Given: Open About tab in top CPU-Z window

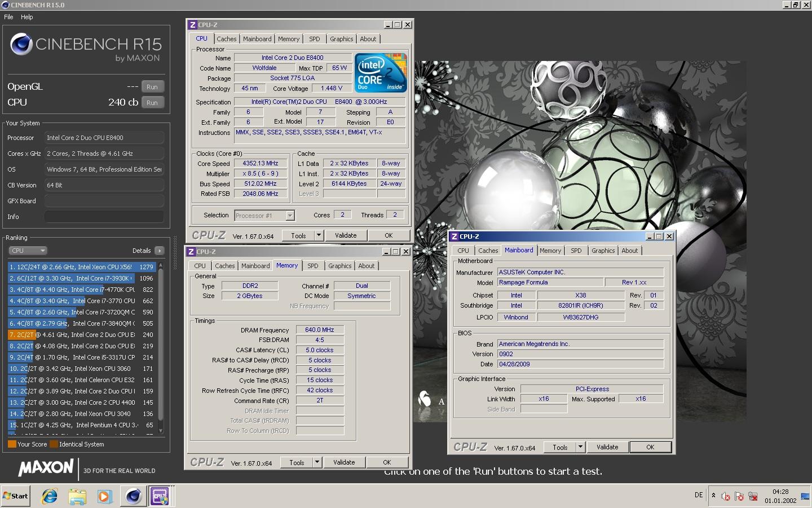Looking at the screenshot, I should coord(368,39).
